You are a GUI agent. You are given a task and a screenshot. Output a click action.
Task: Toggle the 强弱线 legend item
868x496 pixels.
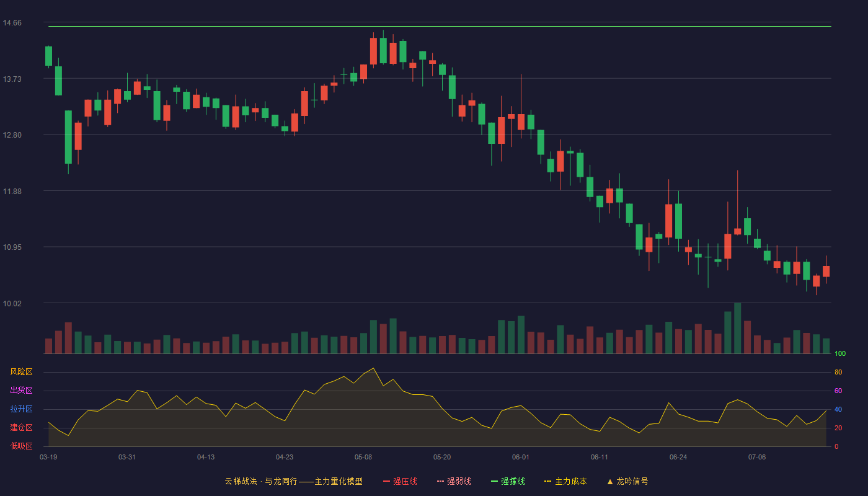tap(454, 481)
